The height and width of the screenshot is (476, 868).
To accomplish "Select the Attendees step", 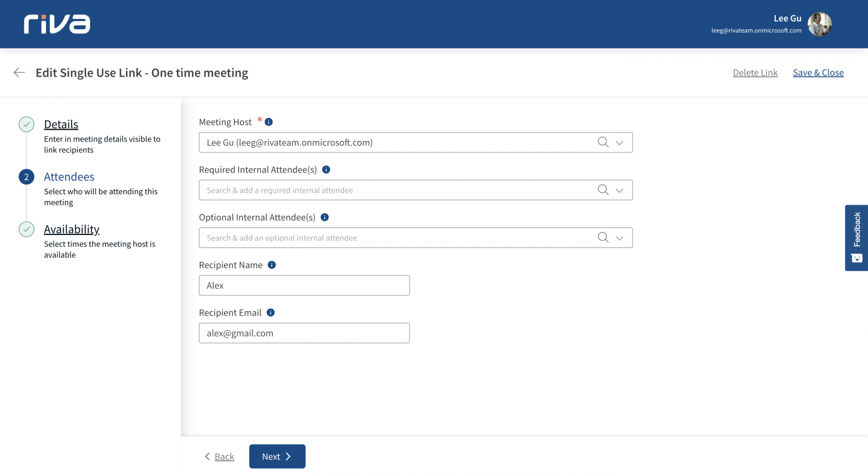I will [x=69, y=176].
